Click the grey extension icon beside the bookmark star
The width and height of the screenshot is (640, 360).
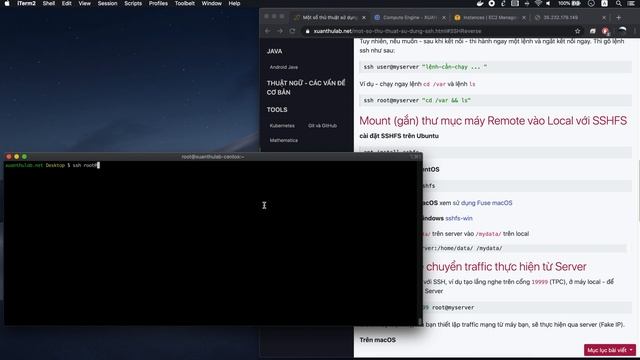coord(593,31)
